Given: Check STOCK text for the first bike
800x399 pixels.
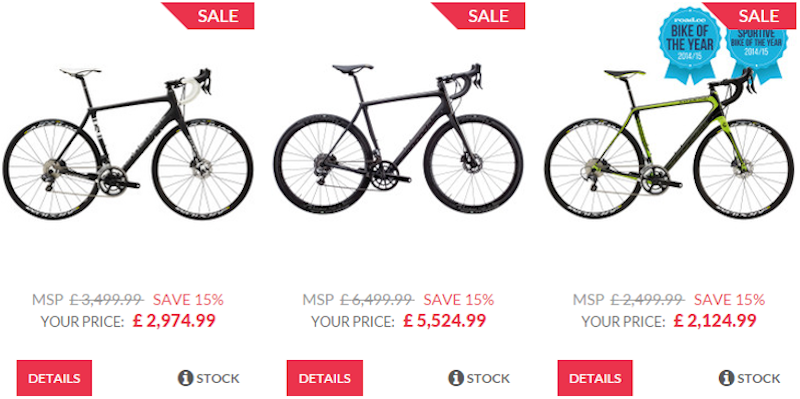Looking at the screenshot, I should pos(218,379).
